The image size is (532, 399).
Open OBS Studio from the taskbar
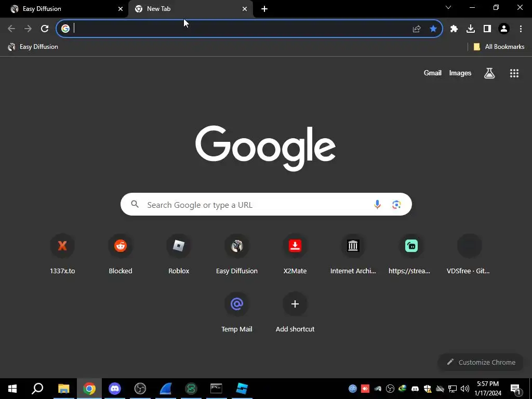click(x=140, y=389)
